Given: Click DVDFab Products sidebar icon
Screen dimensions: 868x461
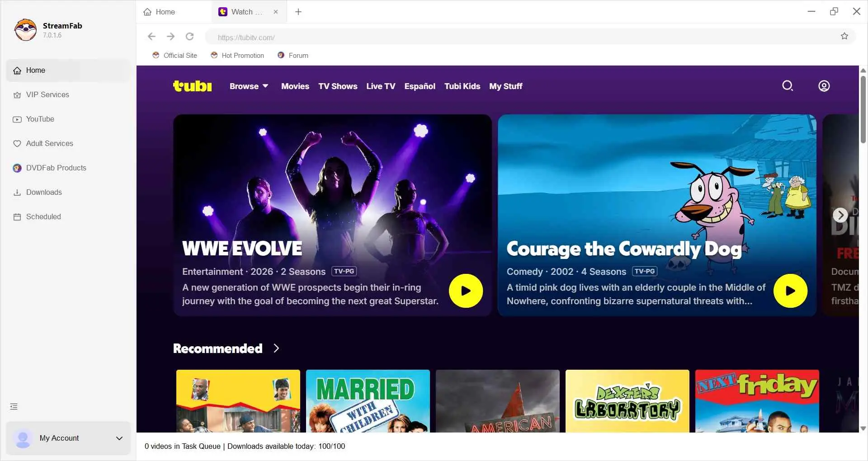Looking at the screenshot, I should [17, 168].
